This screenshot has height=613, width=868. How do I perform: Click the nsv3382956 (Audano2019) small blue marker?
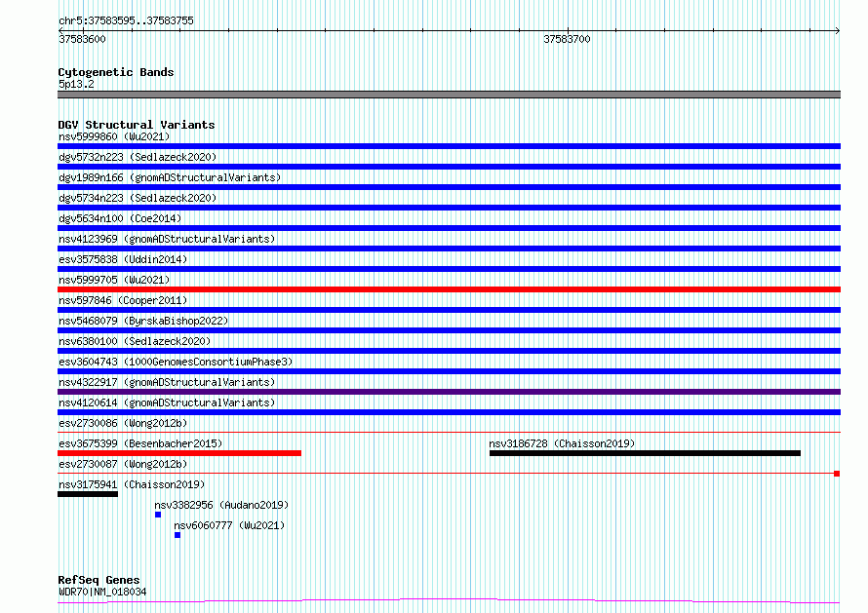158,515
